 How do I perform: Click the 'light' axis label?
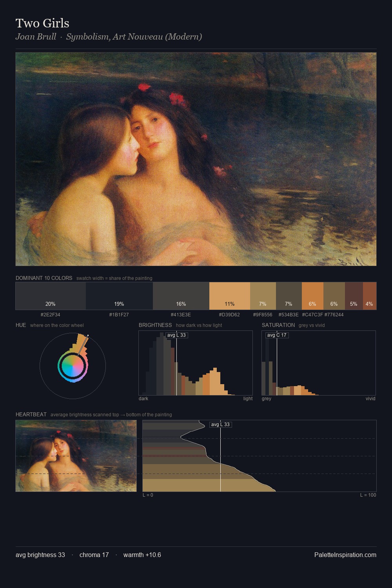pos(248,399)
